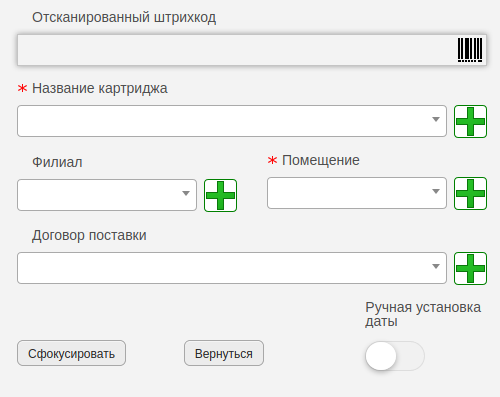Add a new Помещение via plus icon
Image resolution: width=500 pixels, height=397 pixels.
[x=470, y=193]
